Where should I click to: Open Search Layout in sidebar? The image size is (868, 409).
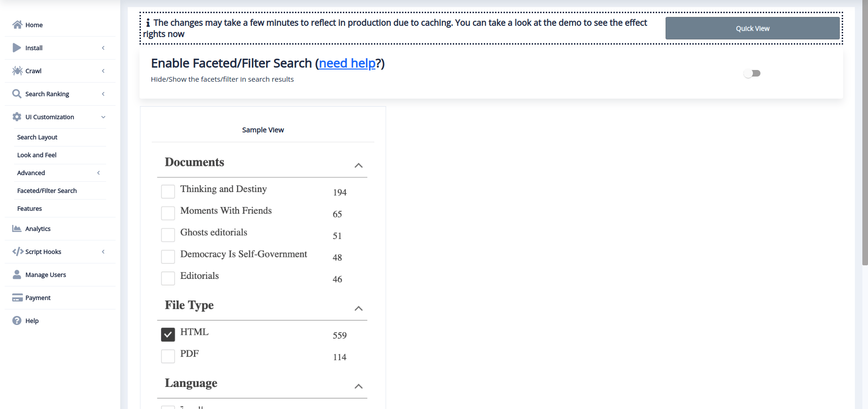pos(37,137)
